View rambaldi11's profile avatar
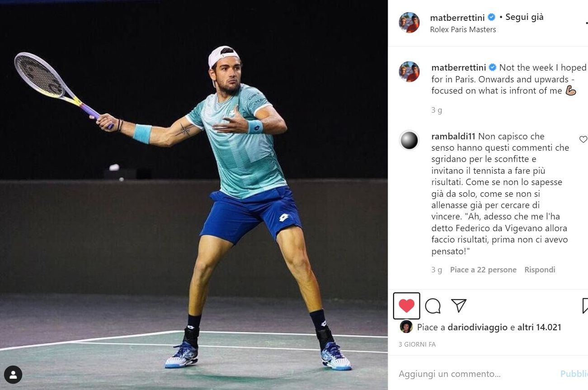 tap(409, 140)
